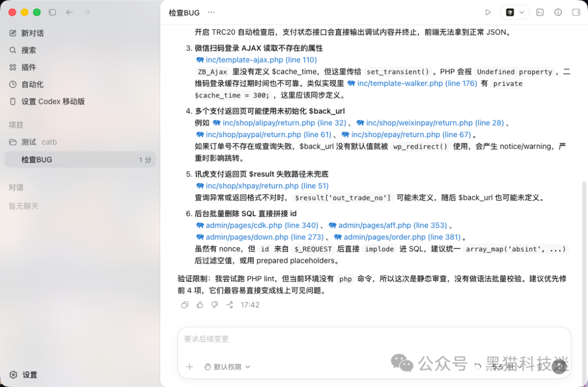Screen dimensions: 588x387
Task: Click heading 微信扫码登录 AJAX 读取不存在的属性
Action: point(259,48)
